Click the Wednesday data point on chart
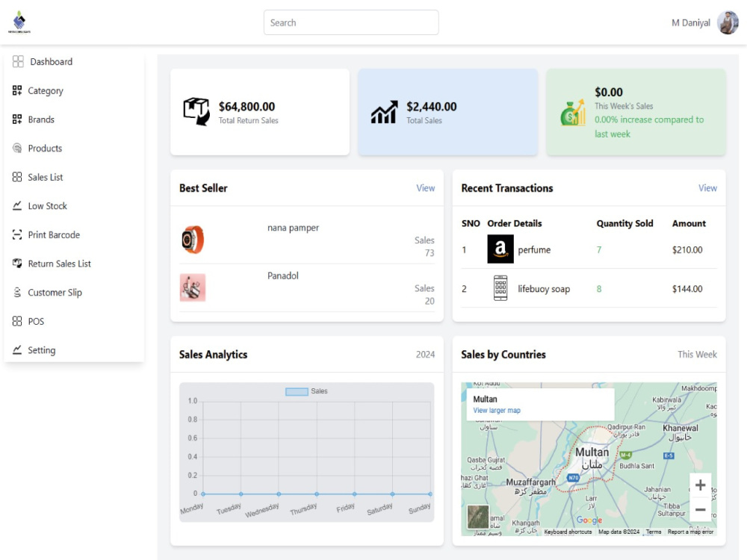This screenshot has height=560, width=747. (279, 494)
